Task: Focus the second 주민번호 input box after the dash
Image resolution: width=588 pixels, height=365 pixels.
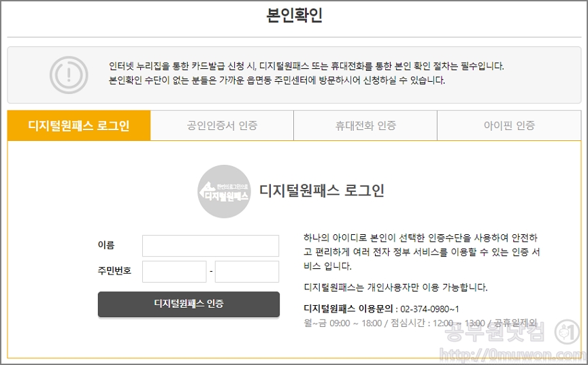Action: 247,272
